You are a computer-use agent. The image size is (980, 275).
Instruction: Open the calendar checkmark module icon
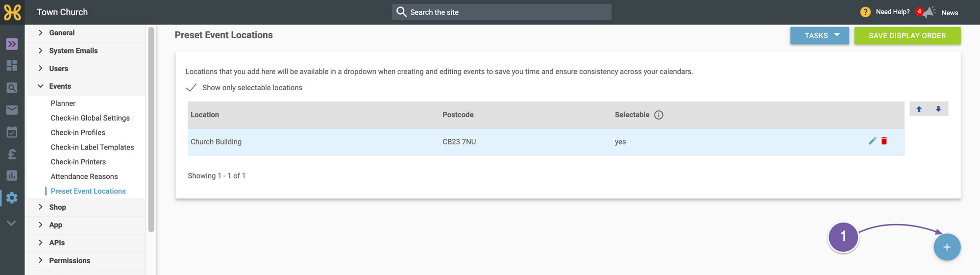click(12, 132)
